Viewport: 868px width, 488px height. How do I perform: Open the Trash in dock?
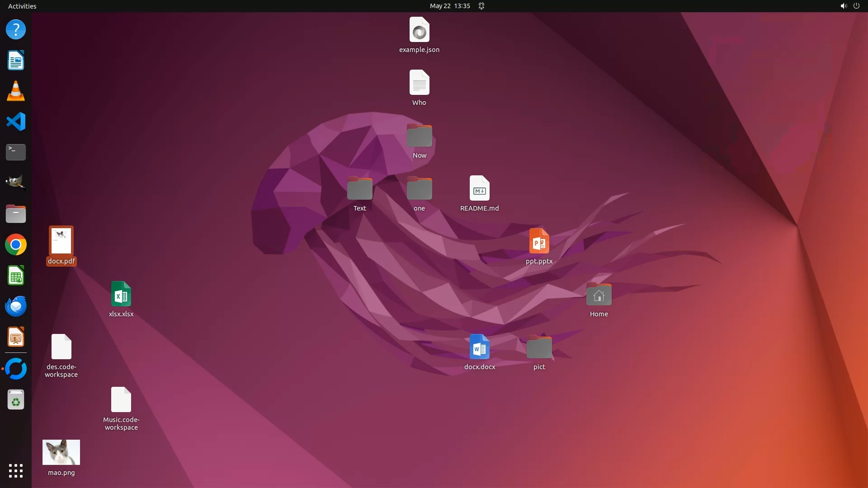coord(16,400)
